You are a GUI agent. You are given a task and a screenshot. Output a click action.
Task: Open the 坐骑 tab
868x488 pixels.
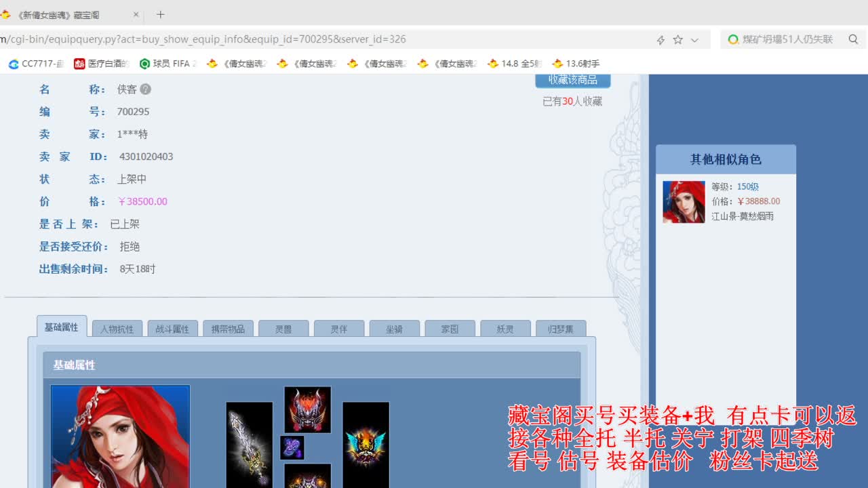[394, 327]
